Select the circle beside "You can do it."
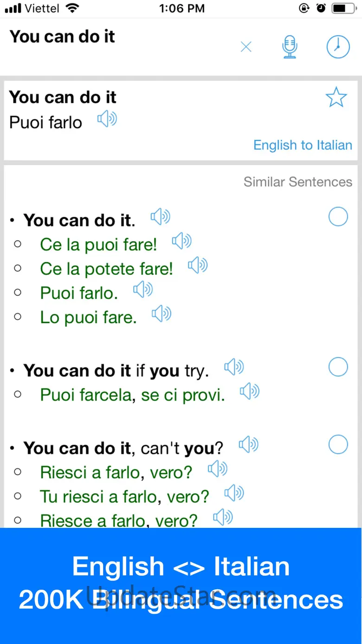Viewport: 362px width, 644px height. 338,216
